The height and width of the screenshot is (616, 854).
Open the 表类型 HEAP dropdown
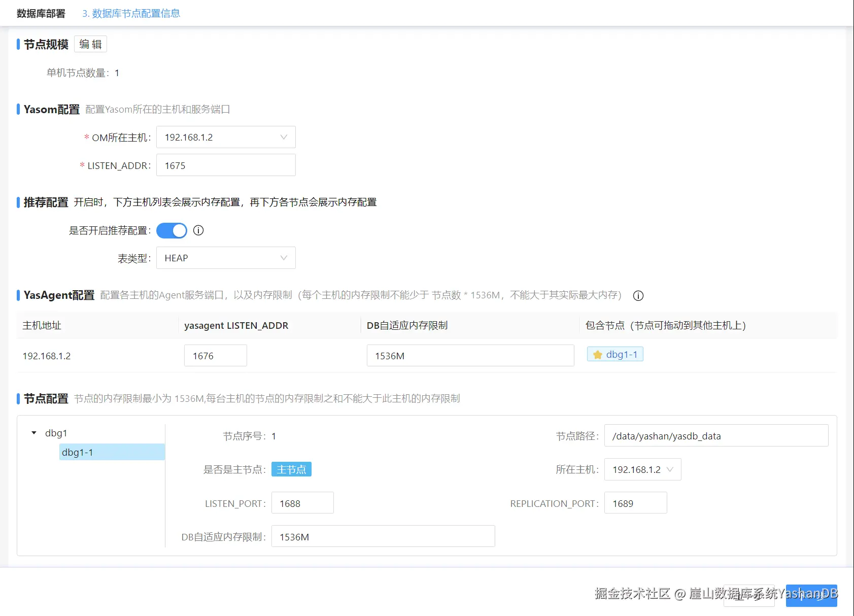click(226, 258)
